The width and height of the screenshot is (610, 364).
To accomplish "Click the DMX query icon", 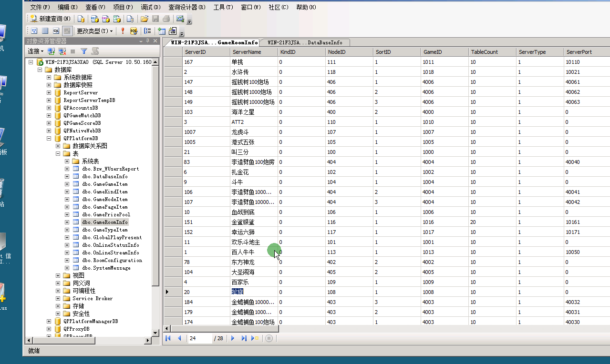I will pos(105,19).
